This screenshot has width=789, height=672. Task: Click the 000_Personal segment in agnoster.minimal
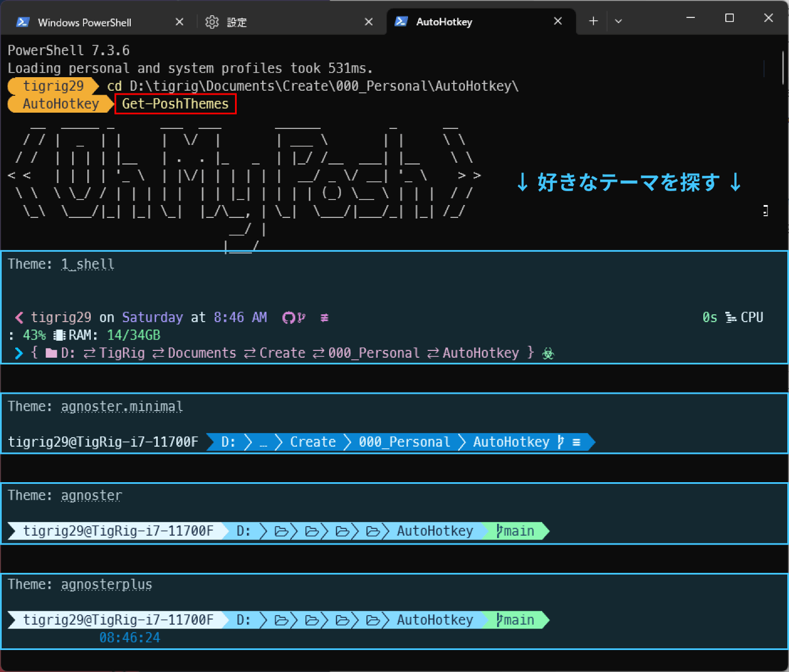[x=405, y=442]
